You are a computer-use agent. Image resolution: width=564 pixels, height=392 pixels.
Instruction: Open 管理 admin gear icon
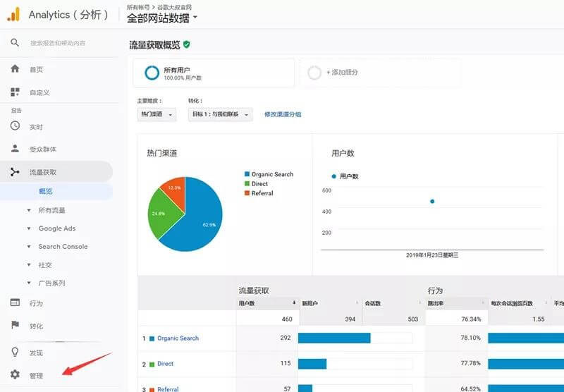pyautogui.click(x=15, y=375)
